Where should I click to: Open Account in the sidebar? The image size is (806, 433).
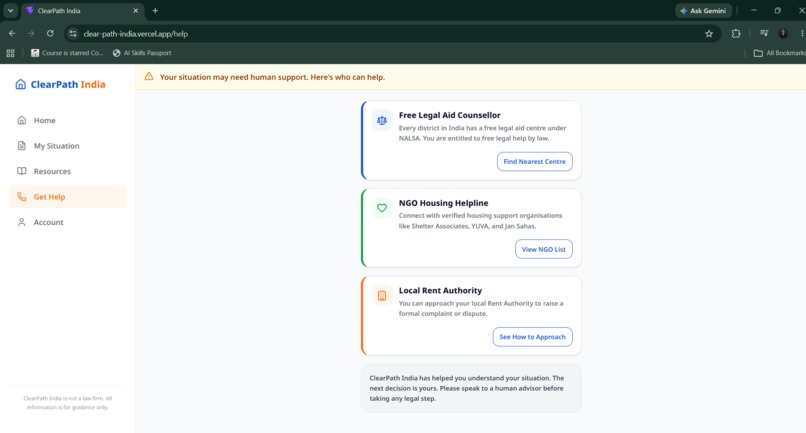(x=67, y=222)
